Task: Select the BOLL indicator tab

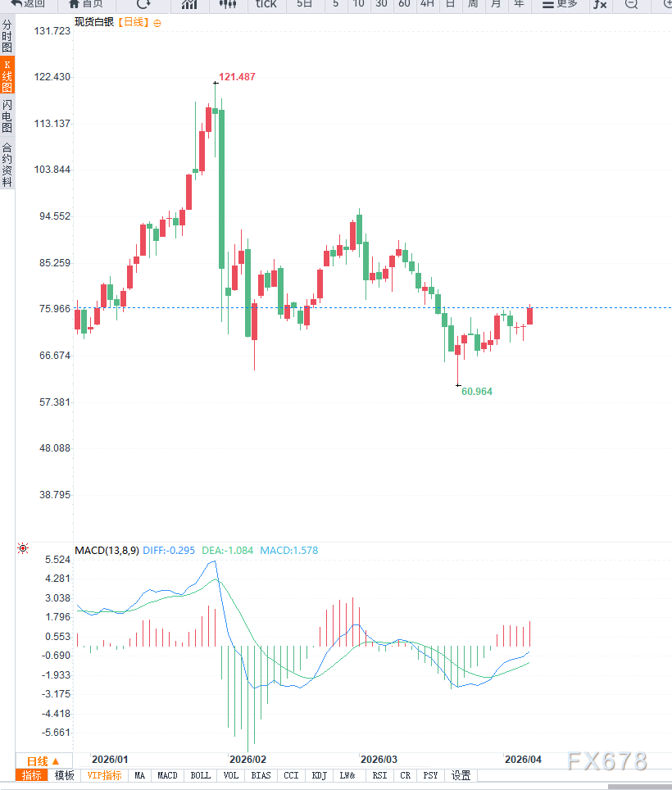Action: click(x=200, y=775)
